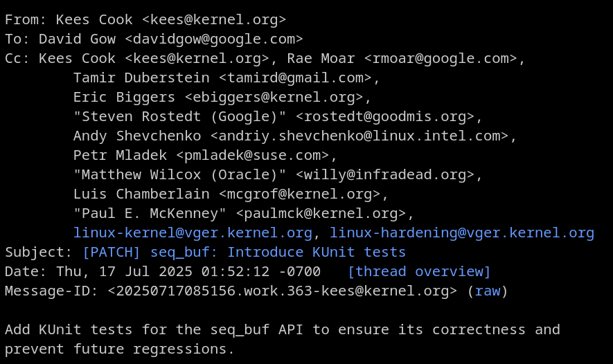View the raw message link
The height and width of the screenshot is (364, 613).
[488, 291]
